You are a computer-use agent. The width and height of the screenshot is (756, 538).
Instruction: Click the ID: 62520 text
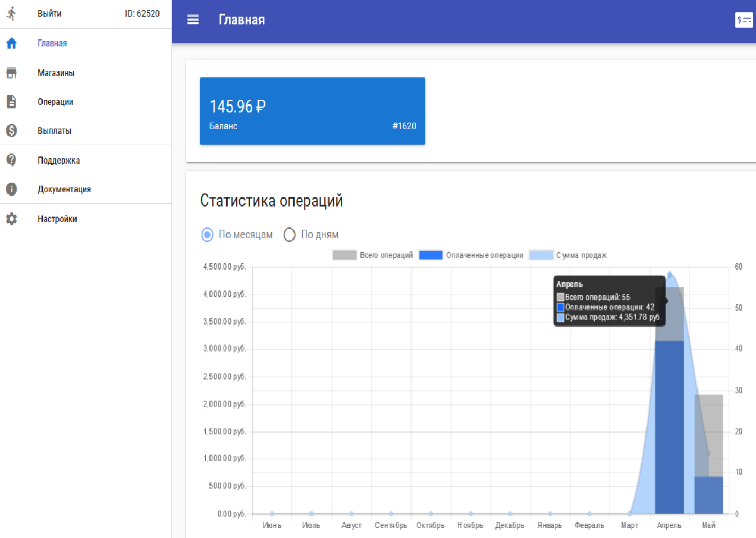142,13
